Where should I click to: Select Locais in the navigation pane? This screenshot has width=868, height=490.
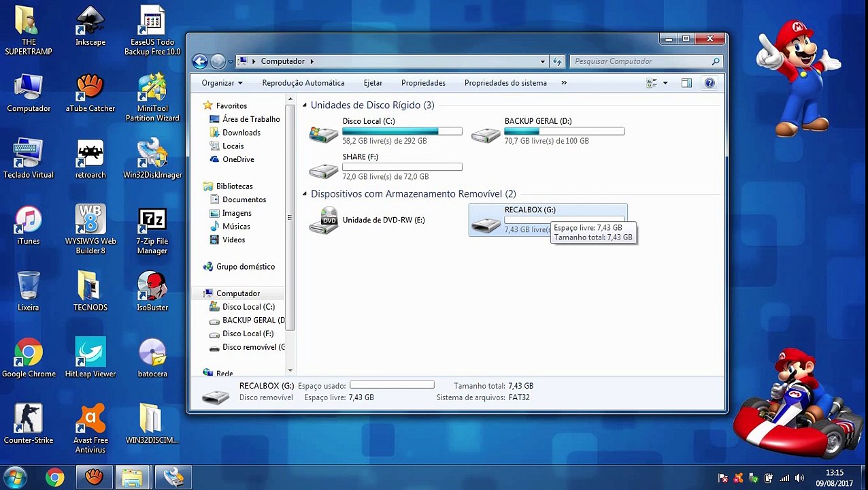point(227,146)
